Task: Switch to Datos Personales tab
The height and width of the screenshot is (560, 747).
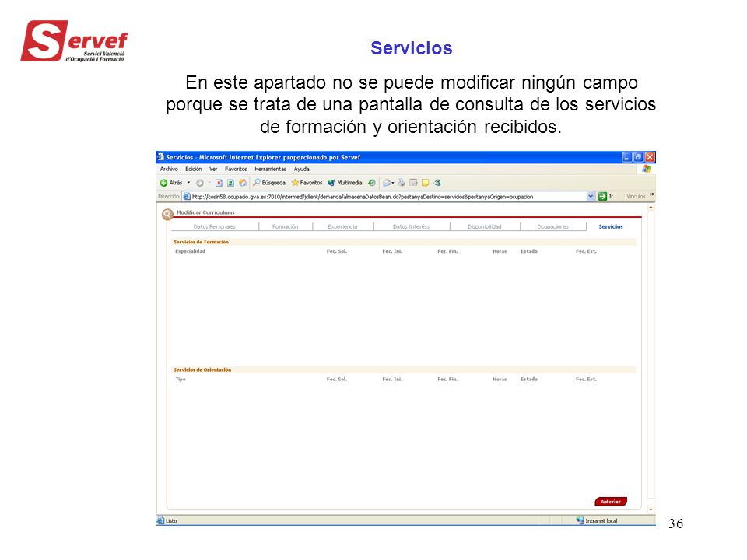Action: 215,226
